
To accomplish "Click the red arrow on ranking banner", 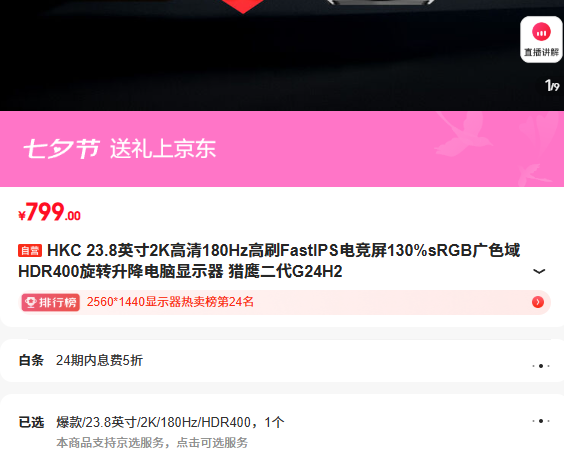I will (x=538, y=302).
